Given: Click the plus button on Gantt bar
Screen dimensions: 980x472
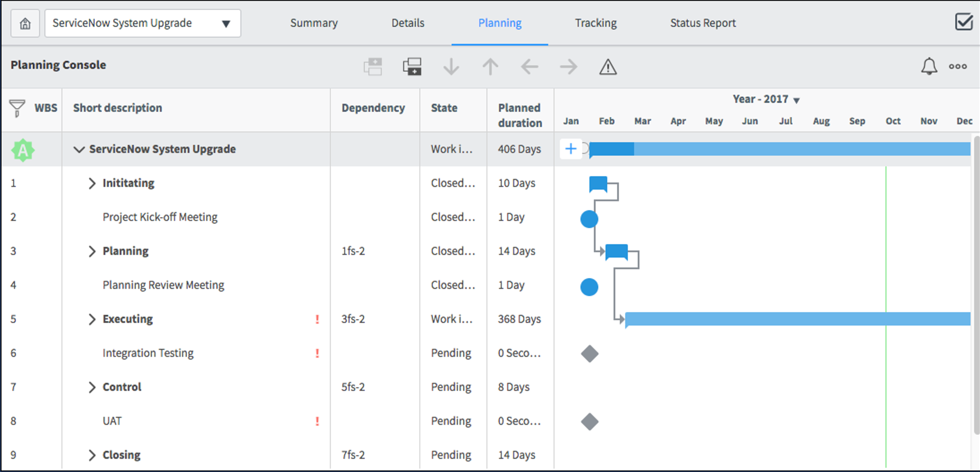Looking at the screenshot, I should [571, 149].
